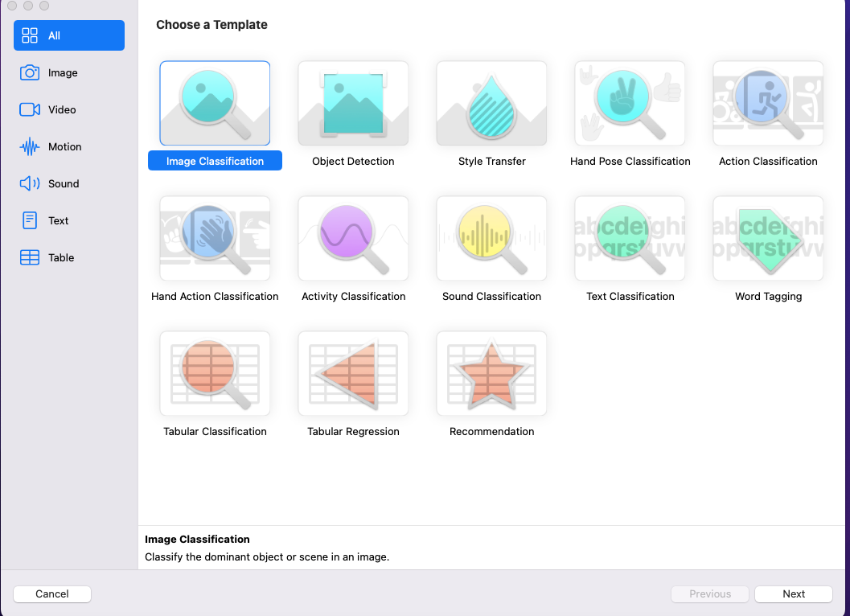Select the Word Tagging template
Viewport: 850px width, 616px height.
[768, 238]
